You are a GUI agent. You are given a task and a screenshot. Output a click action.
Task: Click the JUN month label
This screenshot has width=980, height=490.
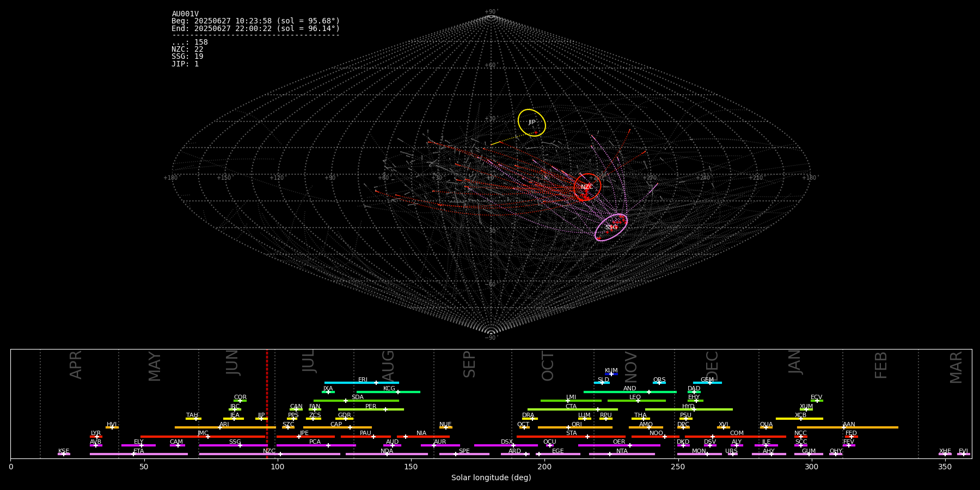click(232, 362)
